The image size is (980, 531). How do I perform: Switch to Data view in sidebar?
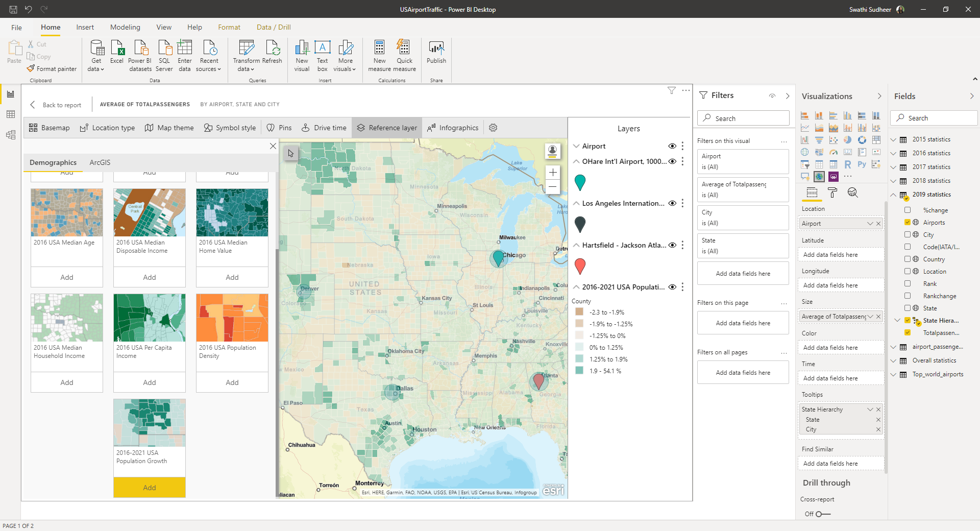[x=11, y=114]
